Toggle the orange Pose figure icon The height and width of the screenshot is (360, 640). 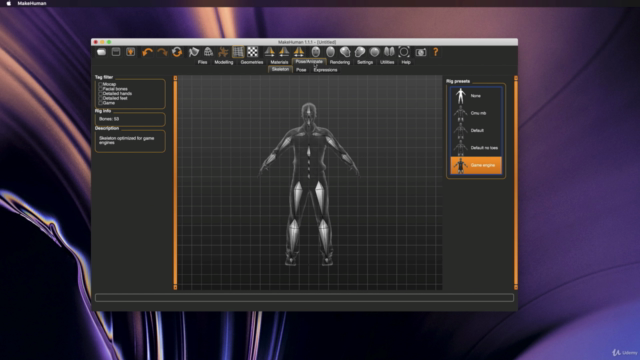point(223,52)
